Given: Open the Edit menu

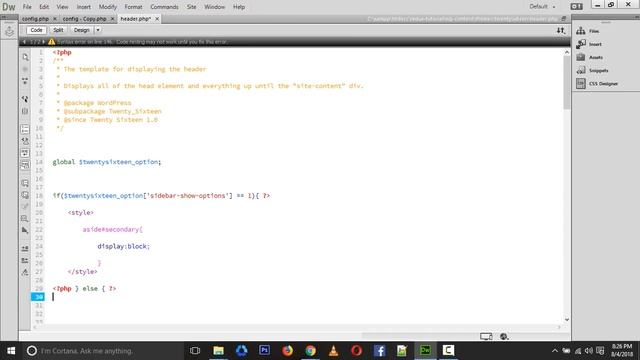Looking at the screenshot, I should [x=44, y=7].
